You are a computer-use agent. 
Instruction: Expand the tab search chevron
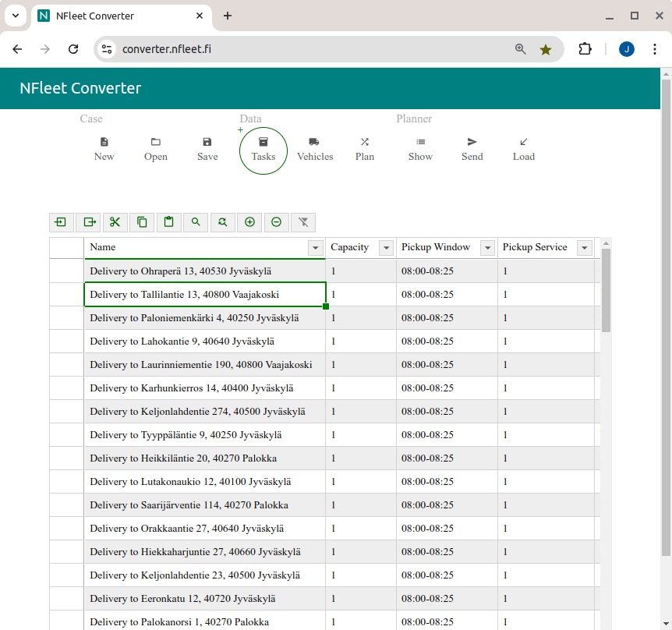(x=16, y=16)
